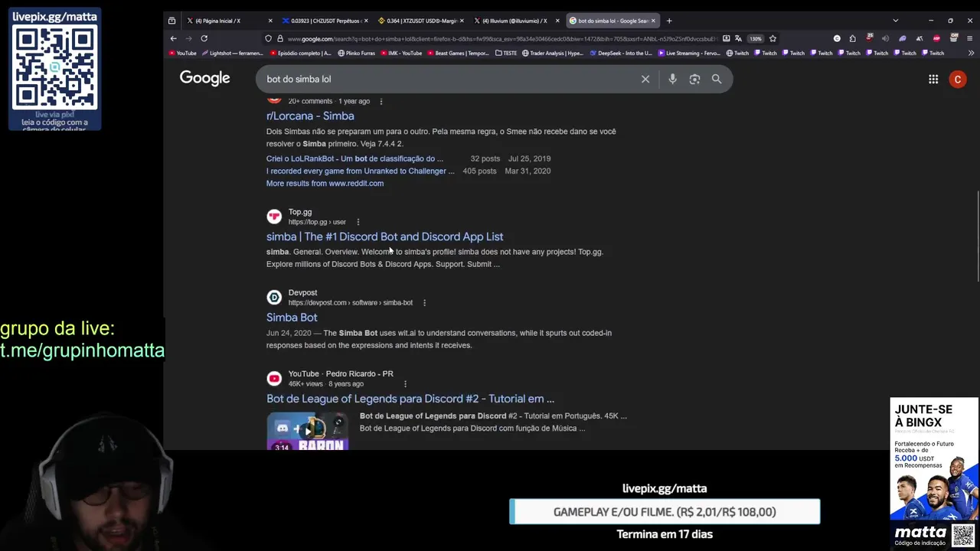Image resolution: width=980 pixels, height=551 pixels.
Task: Open the extension icon with Off badge
Action: 954,37
